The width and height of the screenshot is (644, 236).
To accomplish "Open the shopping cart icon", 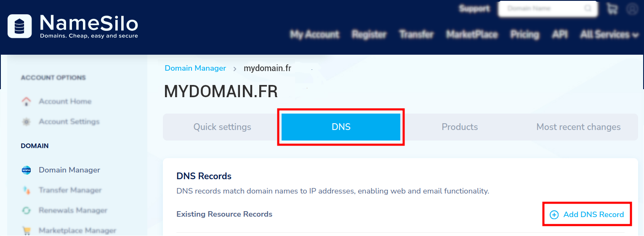I will (612, 9).
